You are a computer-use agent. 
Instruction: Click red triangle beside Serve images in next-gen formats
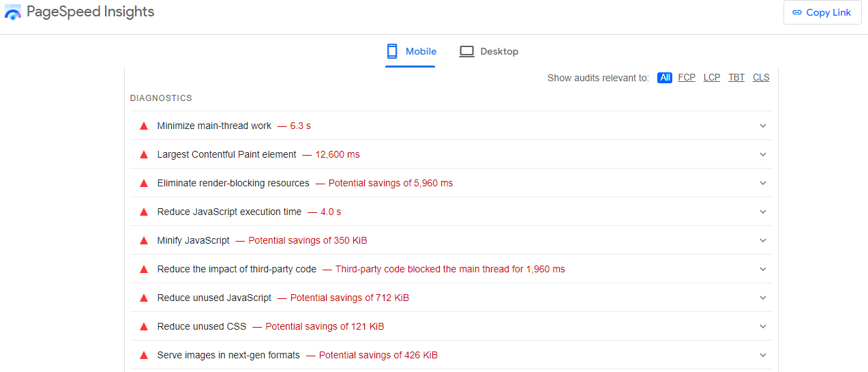click(x=144, y=355)
